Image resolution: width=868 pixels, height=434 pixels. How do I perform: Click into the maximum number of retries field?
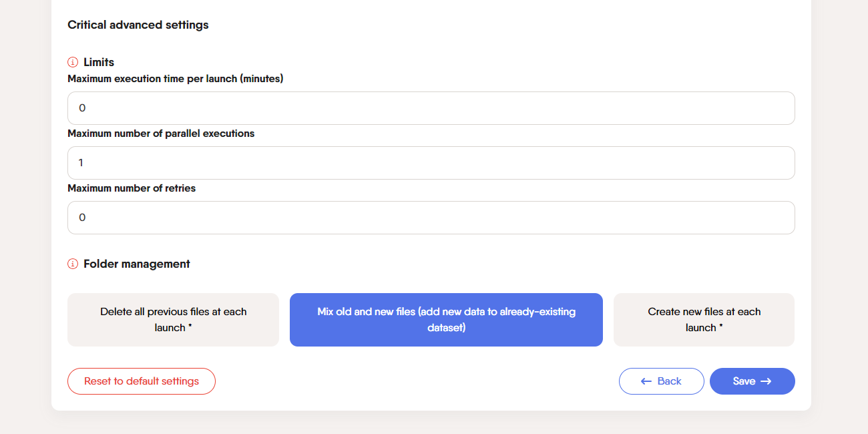(431, 218)
